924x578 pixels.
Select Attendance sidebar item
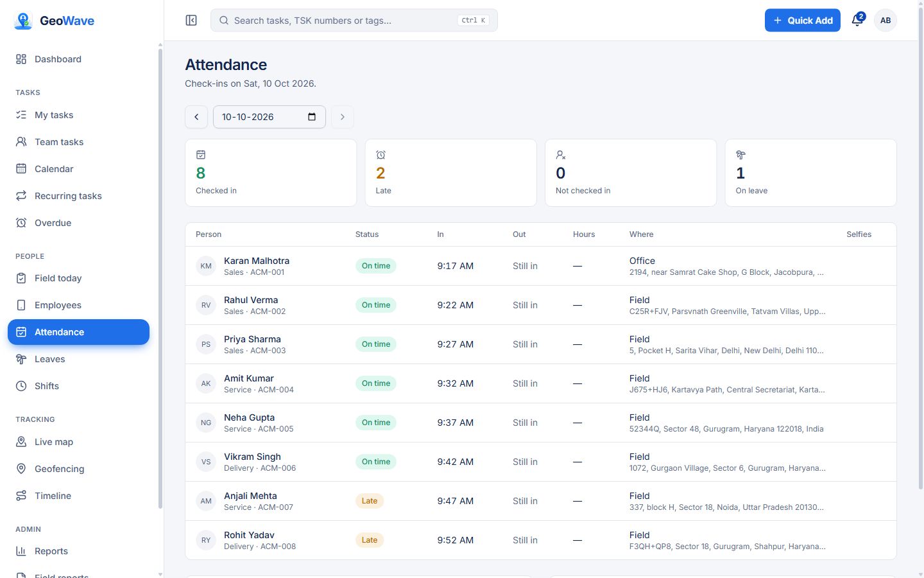(78, 332)
